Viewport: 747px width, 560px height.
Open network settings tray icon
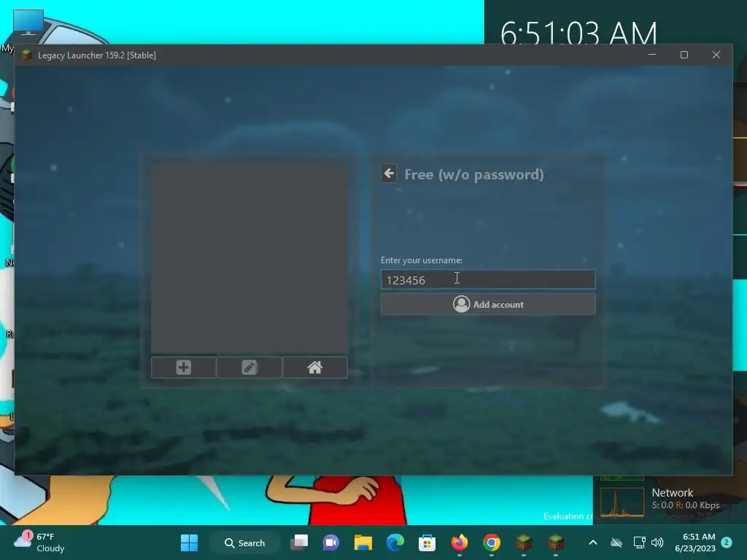[x=639, y=542]
